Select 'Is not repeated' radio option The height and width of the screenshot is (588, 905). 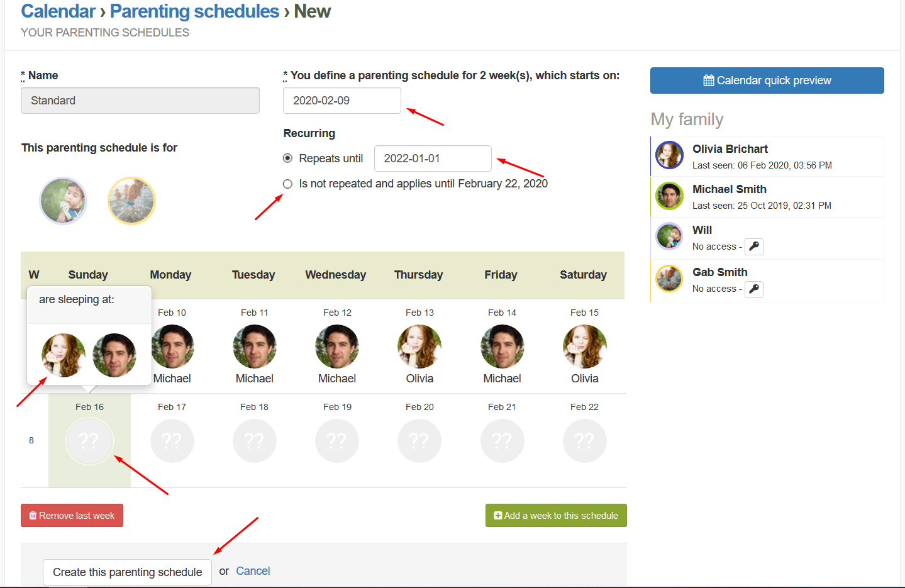[x=288, y=184]
